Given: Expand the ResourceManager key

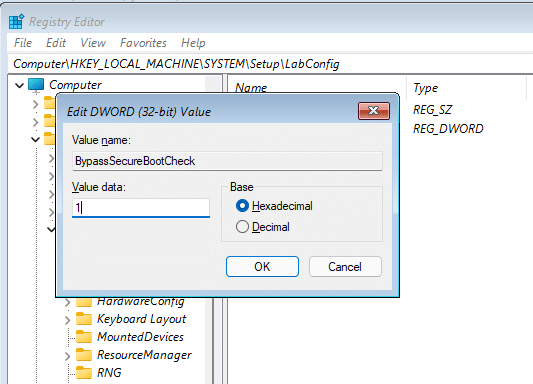Looking at the screenshot, I should pyautogui.click(x=67, y=356).
